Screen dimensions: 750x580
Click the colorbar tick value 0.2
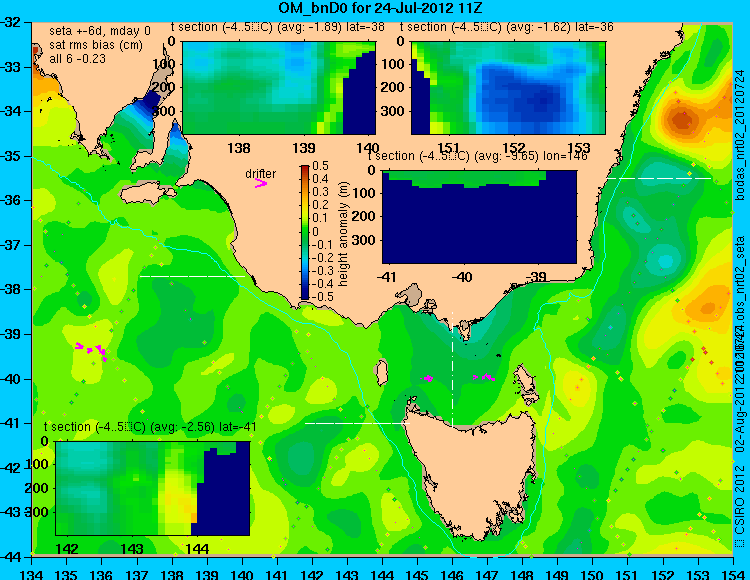coord(320,205)
